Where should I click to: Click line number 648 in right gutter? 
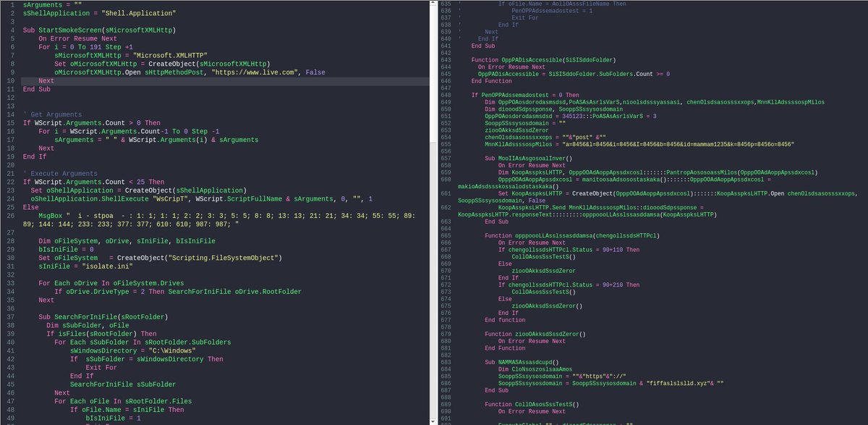point(444,95)
